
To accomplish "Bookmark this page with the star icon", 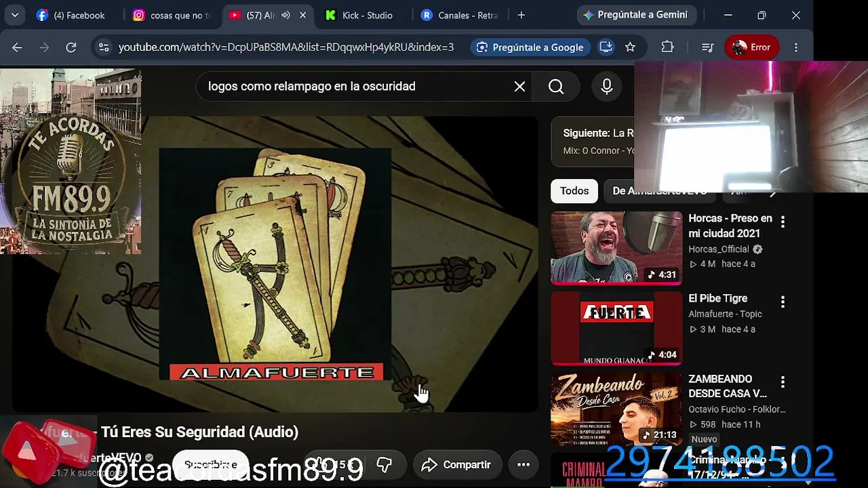I will point(630,47).
